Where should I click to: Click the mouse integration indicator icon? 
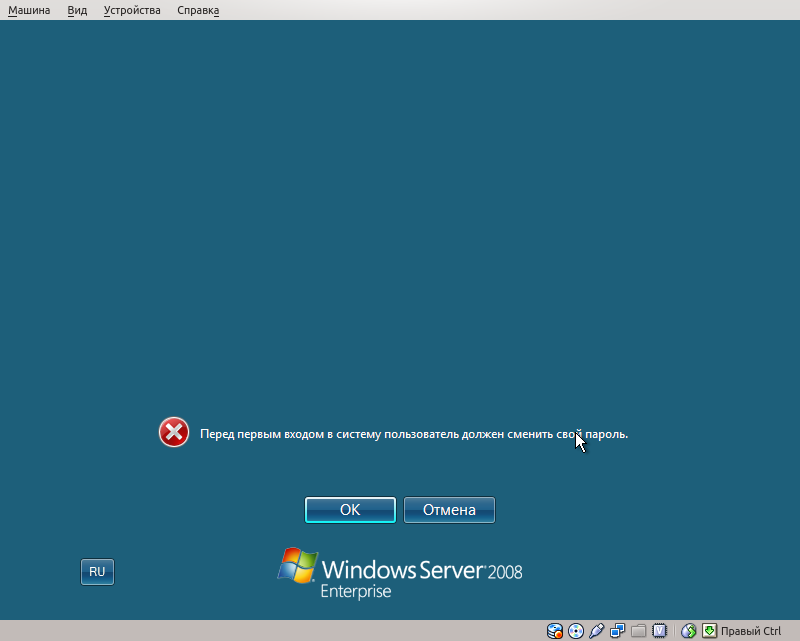point(687,631)
